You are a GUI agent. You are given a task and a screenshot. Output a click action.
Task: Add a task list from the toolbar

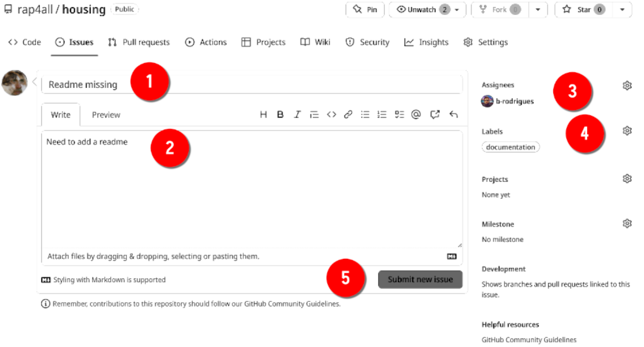[x=399, y=115]
